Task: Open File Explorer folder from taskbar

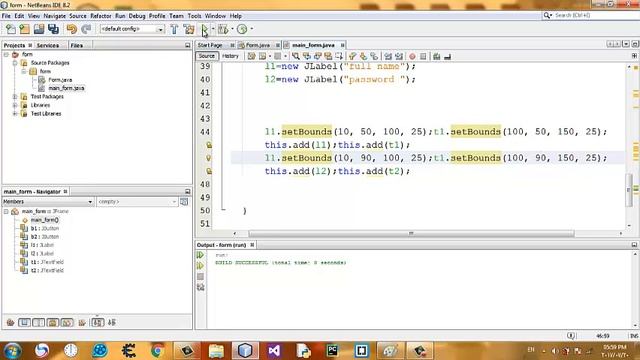Action: [x=216, y=350]
